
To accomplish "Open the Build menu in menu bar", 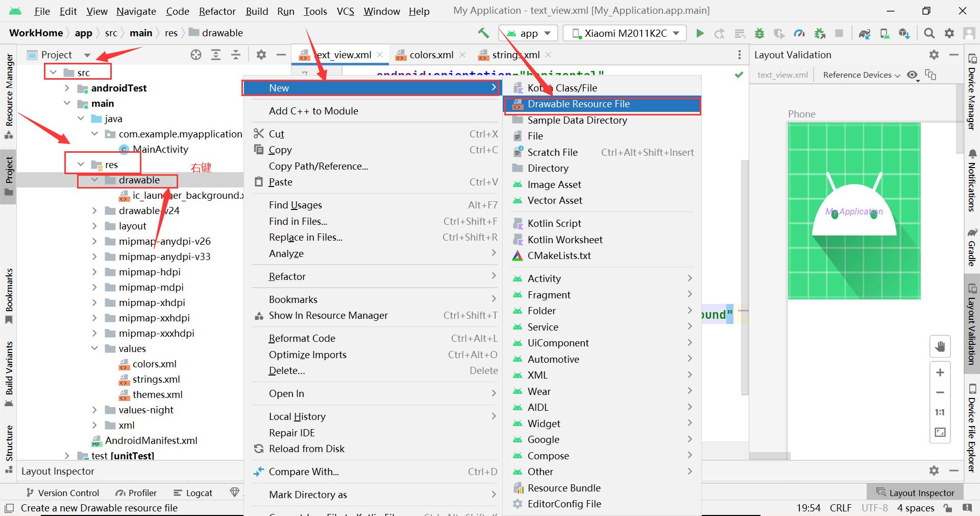I will point(257,11).
